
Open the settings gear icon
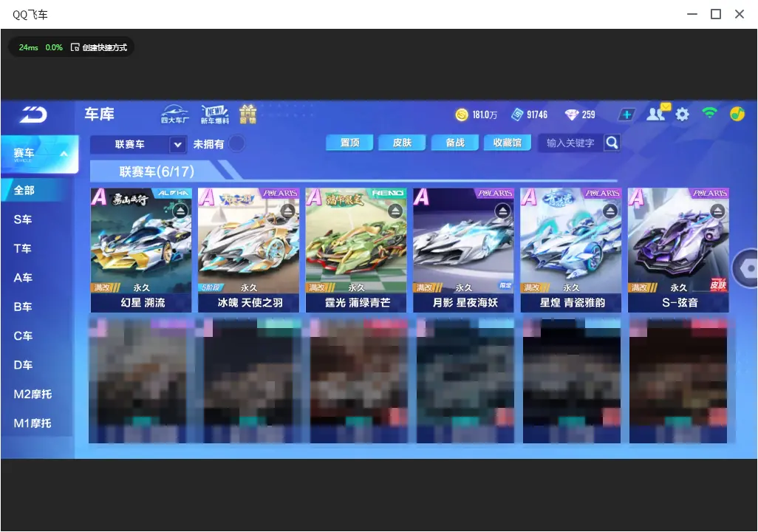(x=682, y=115)
